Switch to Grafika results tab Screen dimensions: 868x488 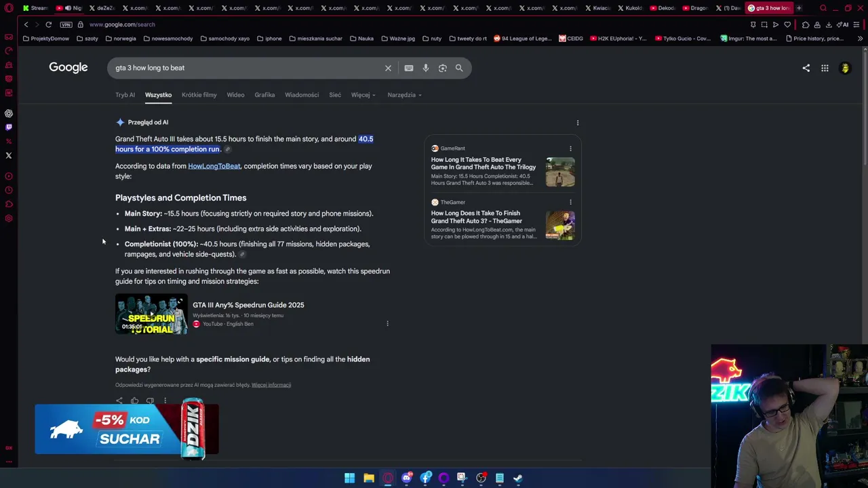264,95
